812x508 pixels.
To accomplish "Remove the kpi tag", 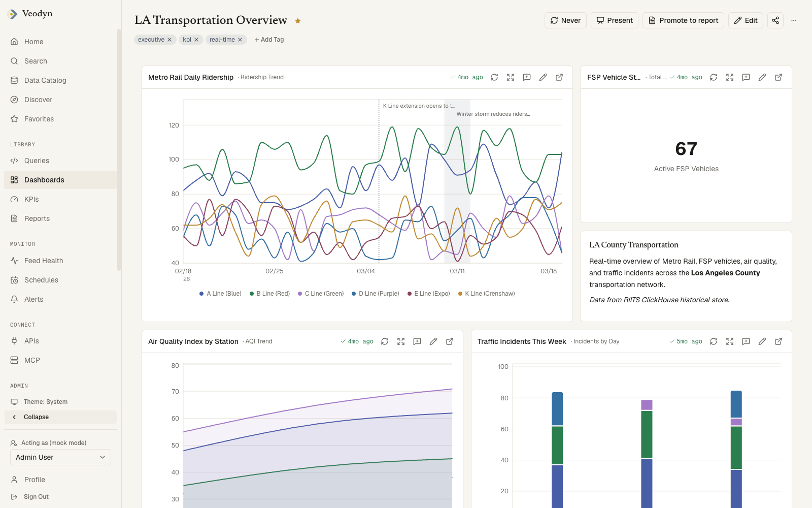I will pos(196,40).
